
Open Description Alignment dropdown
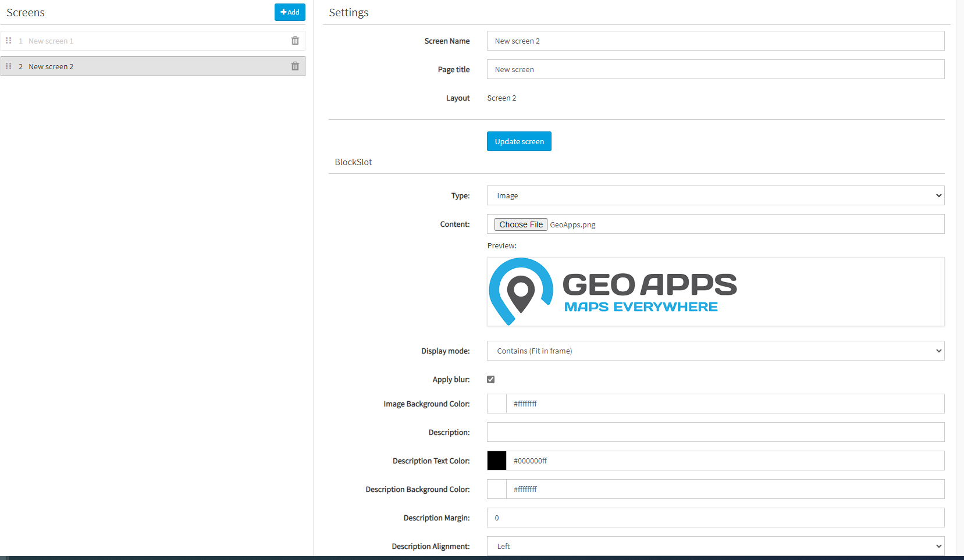click(x=716, y=546)
